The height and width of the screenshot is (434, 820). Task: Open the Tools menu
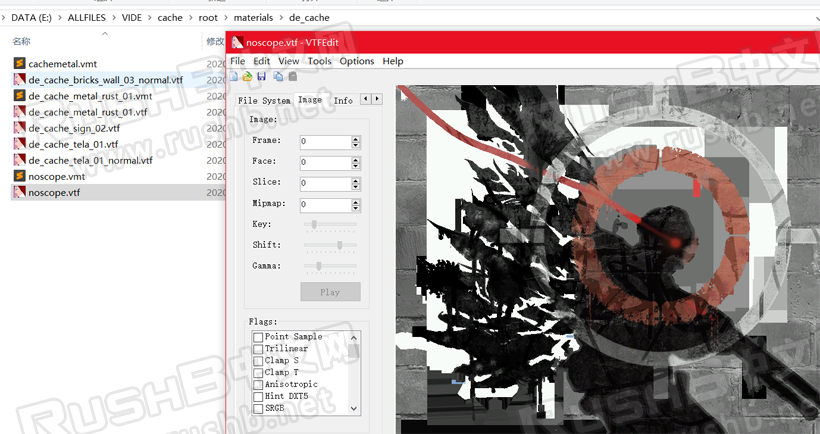319,61
